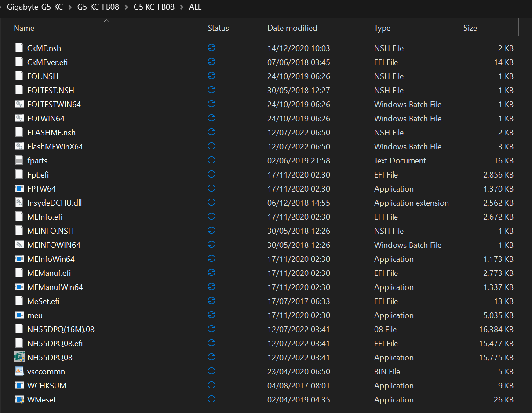Image resolution: width=532 pixels, height=413 pixels.
Task: Click the ALL breadcrumb segment
Action: [x=195, y=7]
